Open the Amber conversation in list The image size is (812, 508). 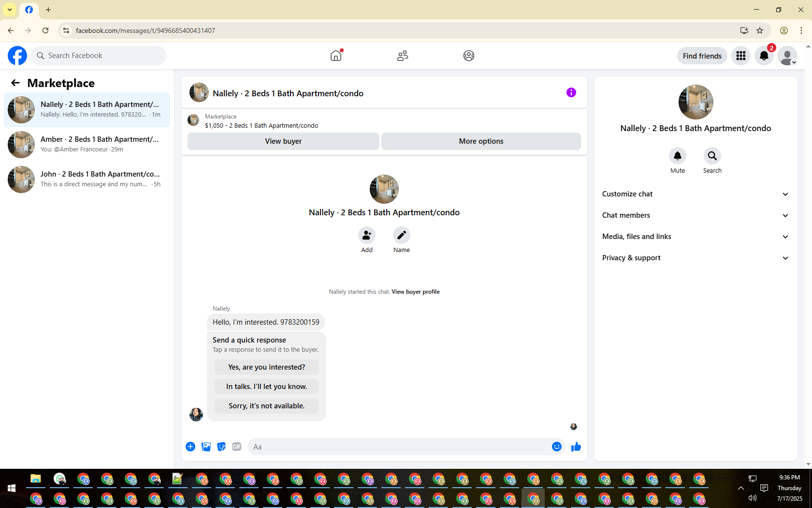87,145
